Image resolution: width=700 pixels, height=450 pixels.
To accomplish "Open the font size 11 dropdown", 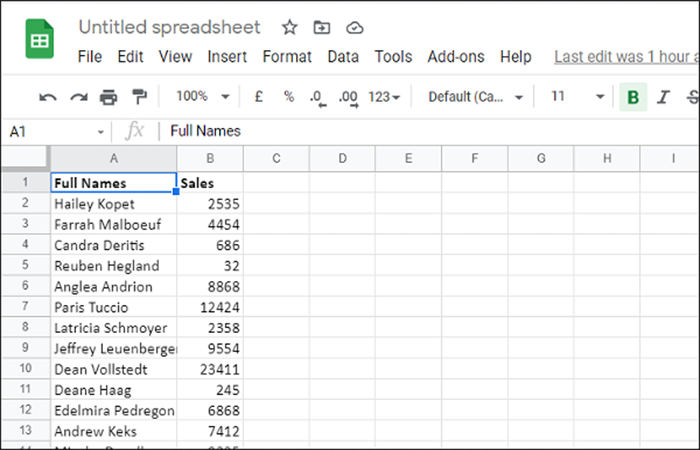I will tap(577, 96).
